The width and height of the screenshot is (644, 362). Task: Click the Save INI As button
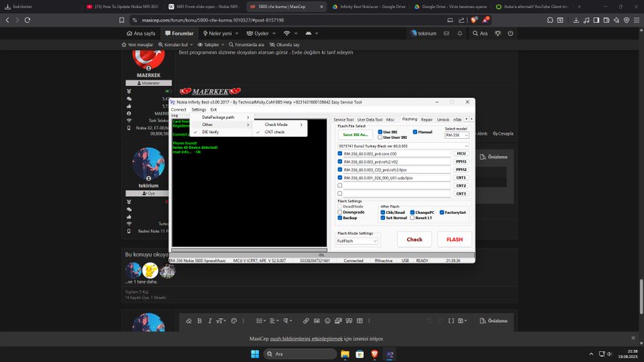click(355, 134)
